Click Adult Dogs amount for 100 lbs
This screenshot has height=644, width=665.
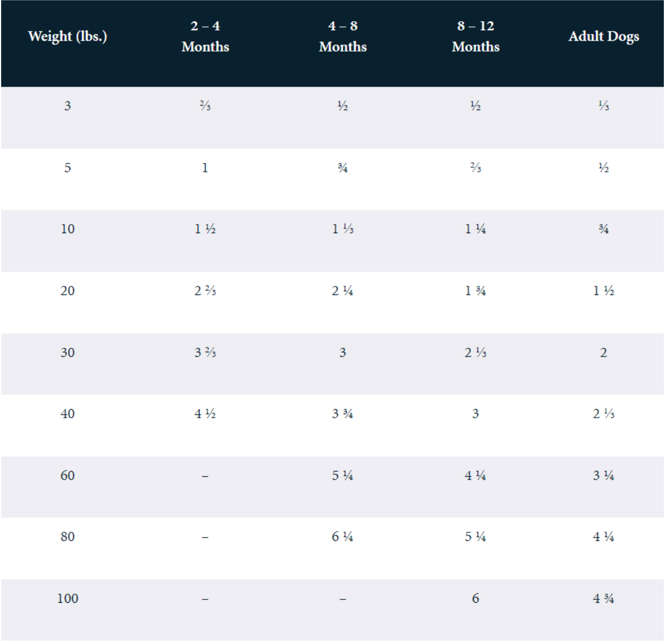[x=604, y=599]
